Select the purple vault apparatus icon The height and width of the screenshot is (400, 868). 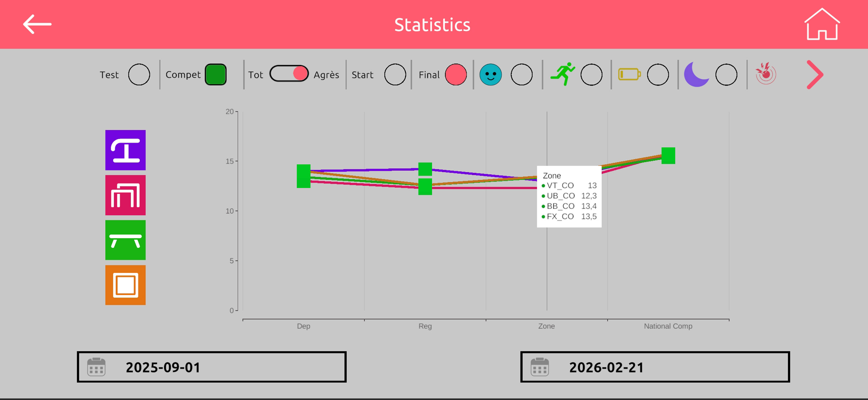tap(125, 150)
